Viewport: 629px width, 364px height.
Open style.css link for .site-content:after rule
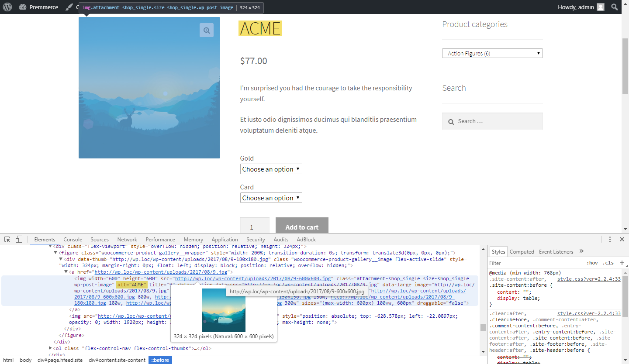click(x=589, y=279)
